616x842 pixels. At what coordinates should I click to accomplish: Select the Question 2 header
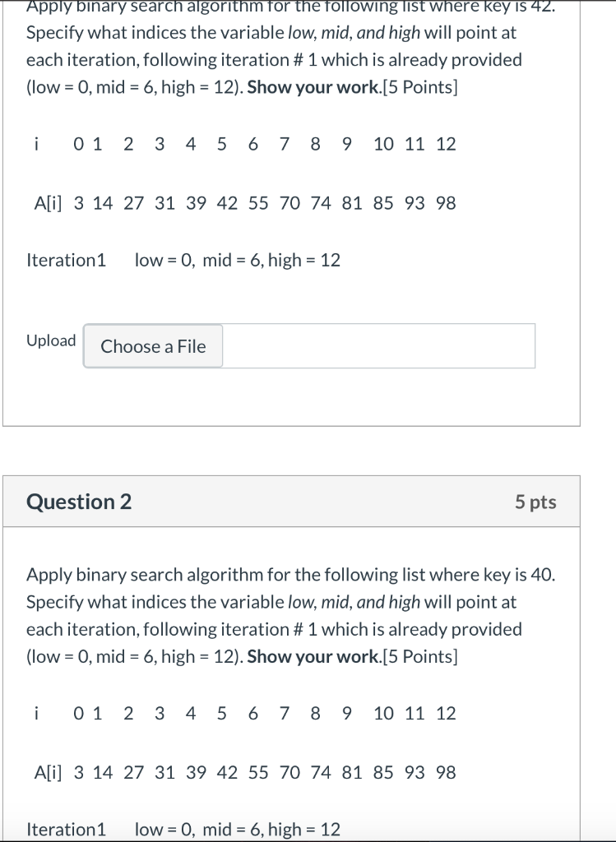point(79,502)
